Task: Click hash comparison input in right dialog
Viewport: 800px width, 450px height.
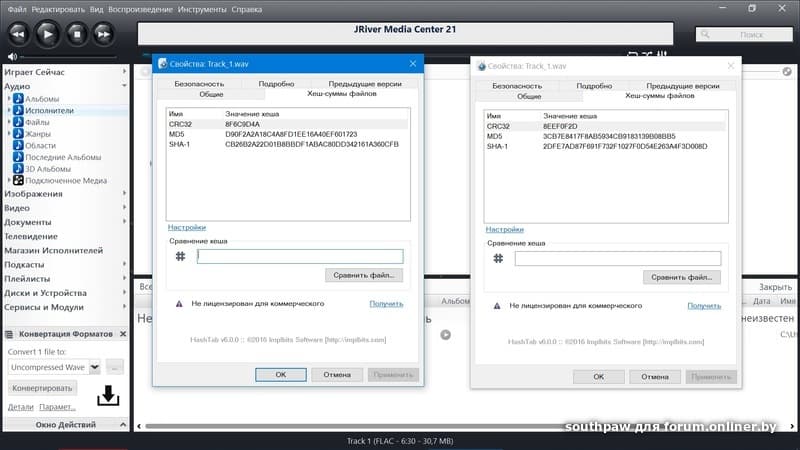Action: tap(617, 258)
